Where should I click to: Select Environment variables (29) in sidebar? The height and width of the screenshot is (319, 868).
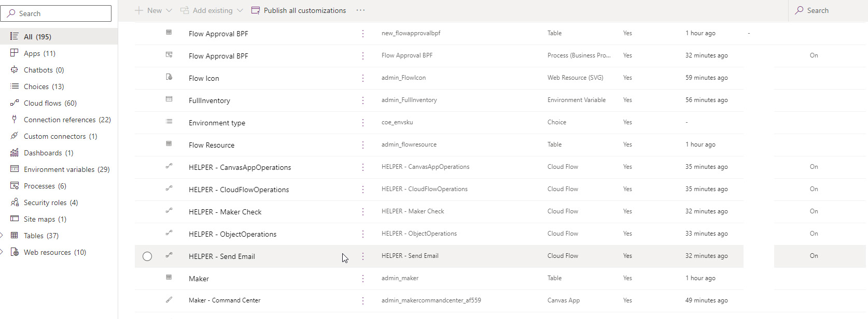click(x=66, y=169)
